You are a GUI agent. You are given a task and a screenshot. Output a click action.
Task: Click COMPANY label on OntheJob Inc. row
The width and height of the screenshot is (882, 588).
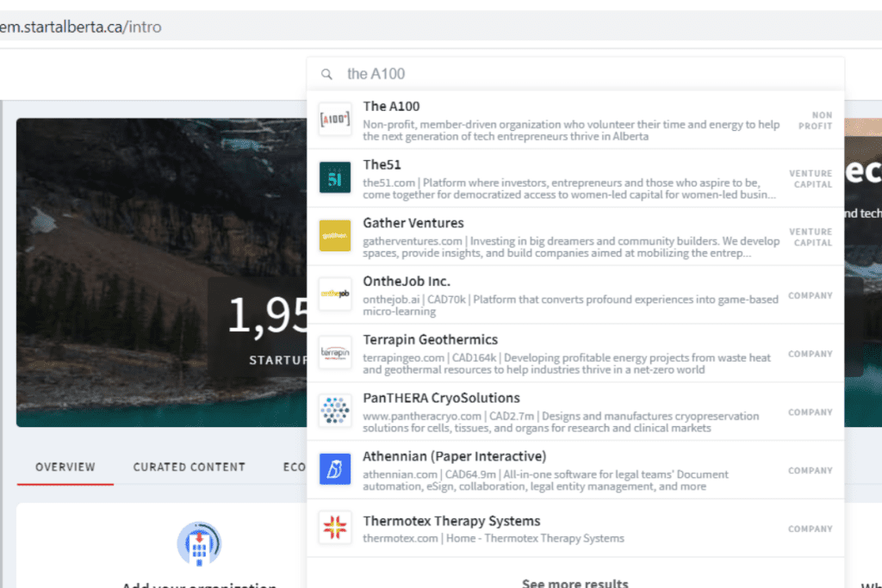click(x=810, y=295)
